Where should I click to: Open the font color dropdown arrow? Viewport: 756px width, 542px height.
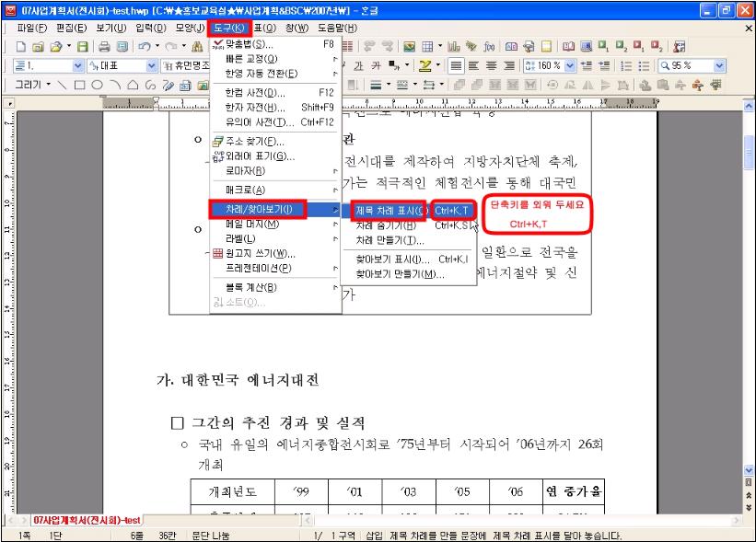[x=407, y=65]
